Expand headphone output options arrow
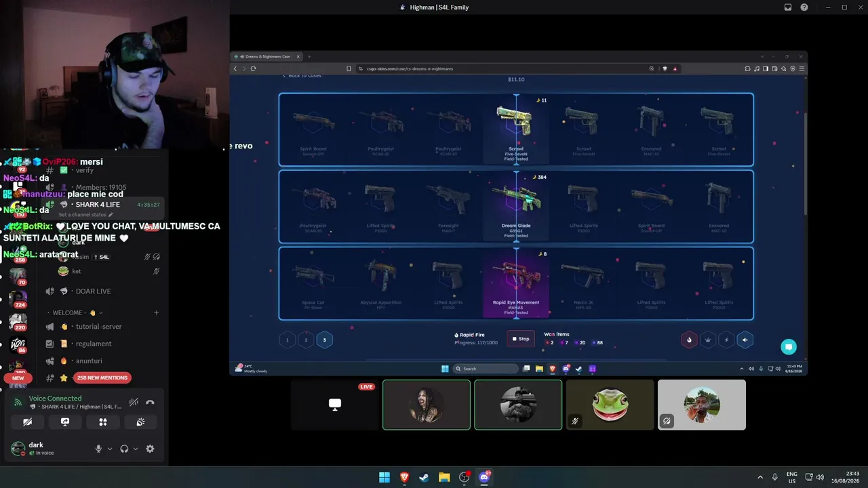 [136, 449]
